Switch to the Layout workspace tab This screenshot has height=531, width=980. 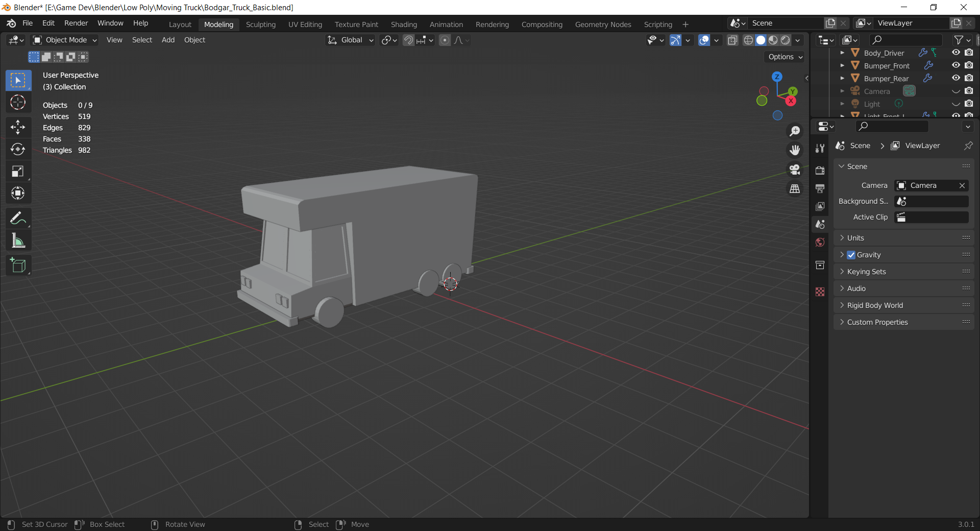(x=180, y=25)
